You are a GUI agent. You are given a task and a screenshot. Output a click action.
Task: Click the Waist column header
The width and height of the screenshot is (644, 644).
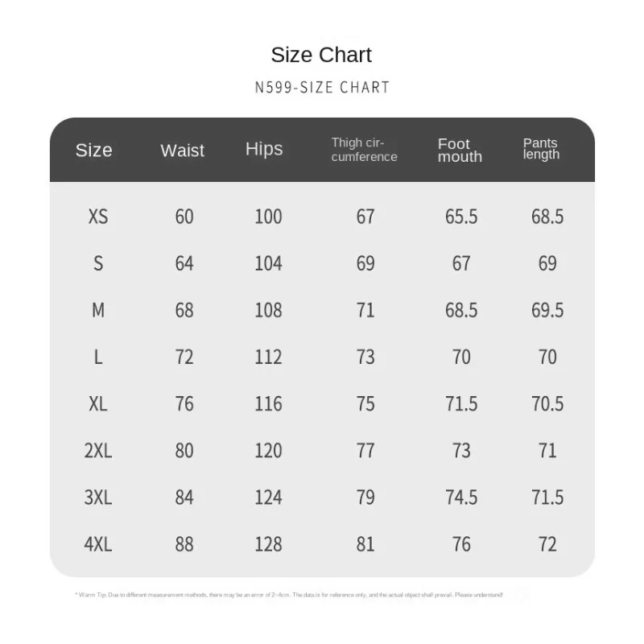point(183,151)
